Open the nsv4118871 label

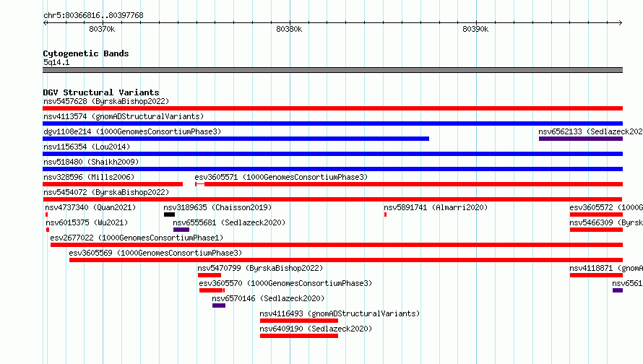click(x=606, y=268)
